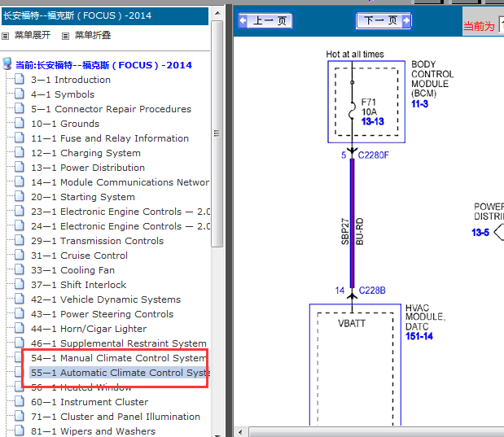Click the page icon beside Connector Repair Procedures
The height and width of the screenshot is (437, 504).
click(x=20, y=108)
